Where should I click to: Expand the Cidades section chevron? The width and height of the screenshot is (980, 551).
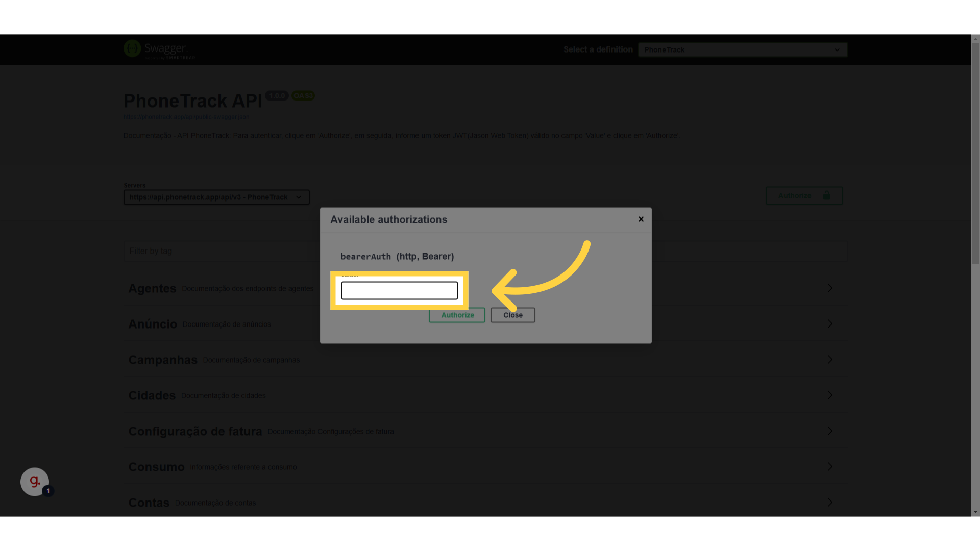[830, 395]
